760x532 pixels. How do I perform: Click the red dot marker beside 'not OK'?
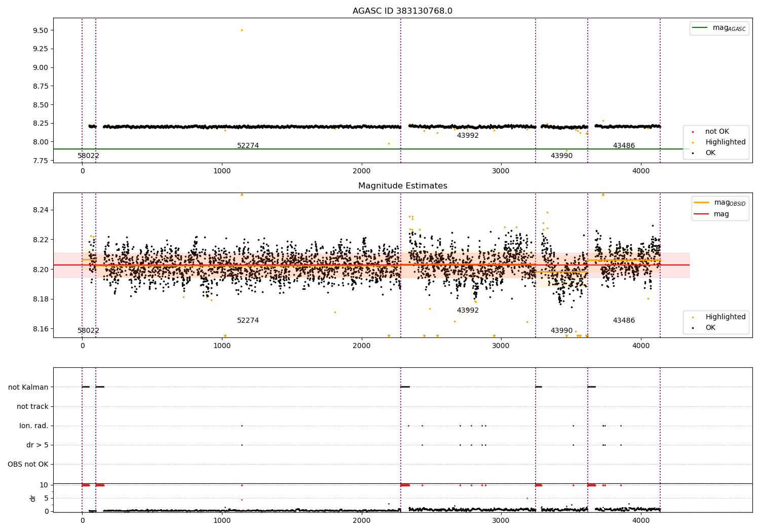pos(693,132)
